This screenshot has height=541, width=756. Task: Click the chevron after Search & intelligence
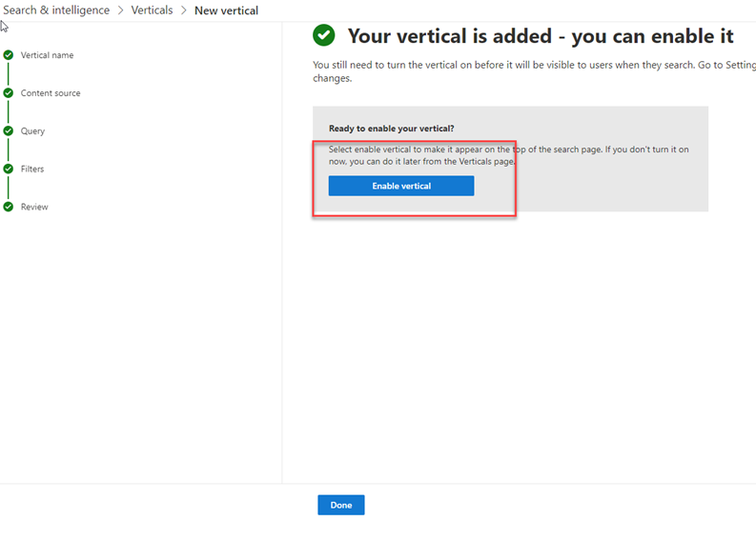pyautogui.click(x=120, y=10)
